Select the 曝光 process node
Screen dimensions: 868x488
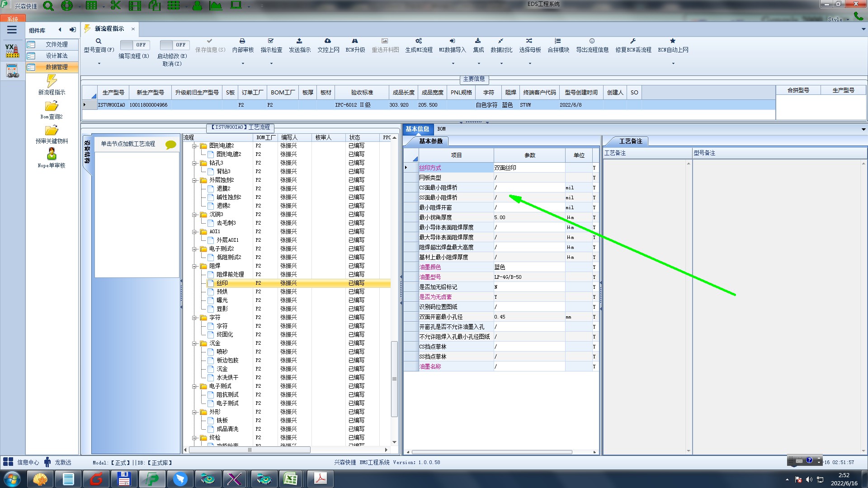click(222, 300)
